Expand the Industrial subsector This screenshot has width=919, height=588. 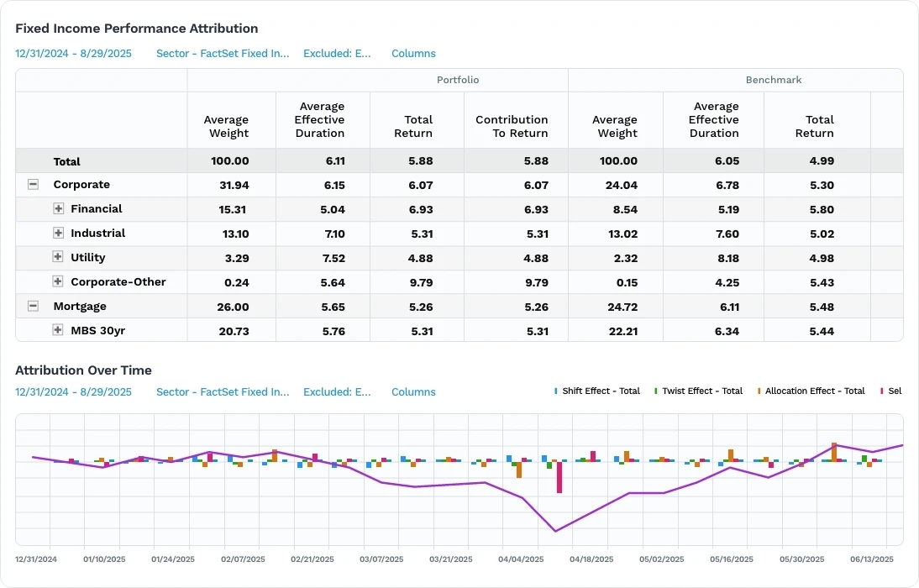tap(57, 233)
